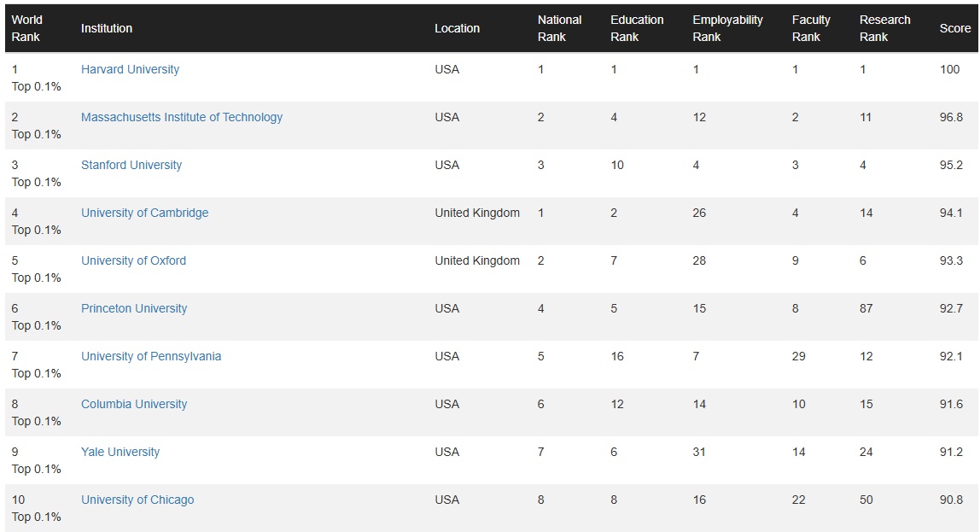The height and width of the screenshot is (532, 980).
Task: Open the University of Pennsylvania link
Action: 151,356
